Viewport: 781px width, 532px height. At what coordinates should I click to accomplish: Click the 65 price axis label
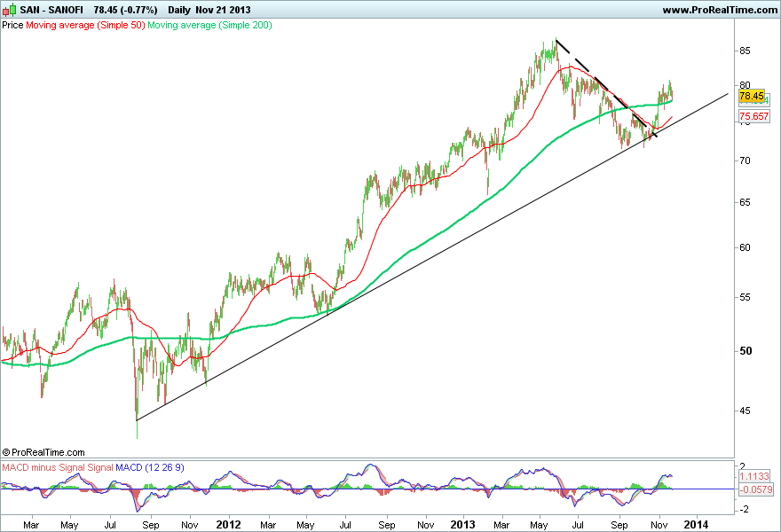pyautogui.click(x=745, y=202)
